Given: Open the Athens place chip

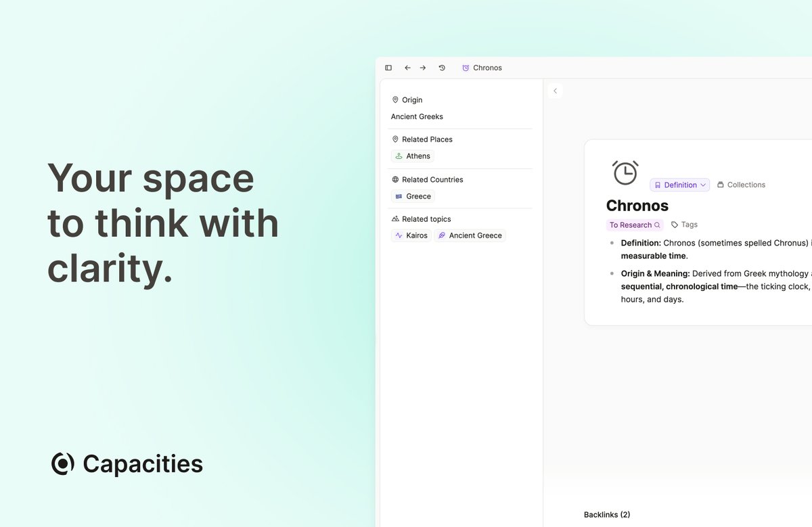Looking at the screenshot, I should pyautogui.click(x=413, y=156).
